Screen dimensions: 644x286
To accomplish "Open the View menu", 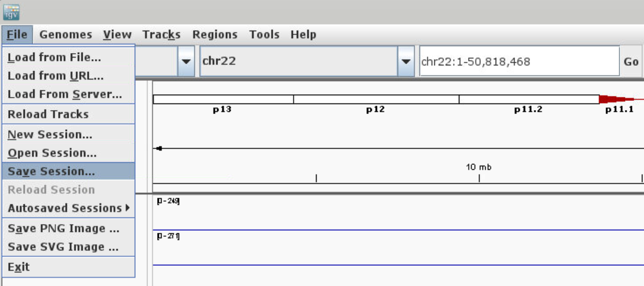I will tap(117, 35).
